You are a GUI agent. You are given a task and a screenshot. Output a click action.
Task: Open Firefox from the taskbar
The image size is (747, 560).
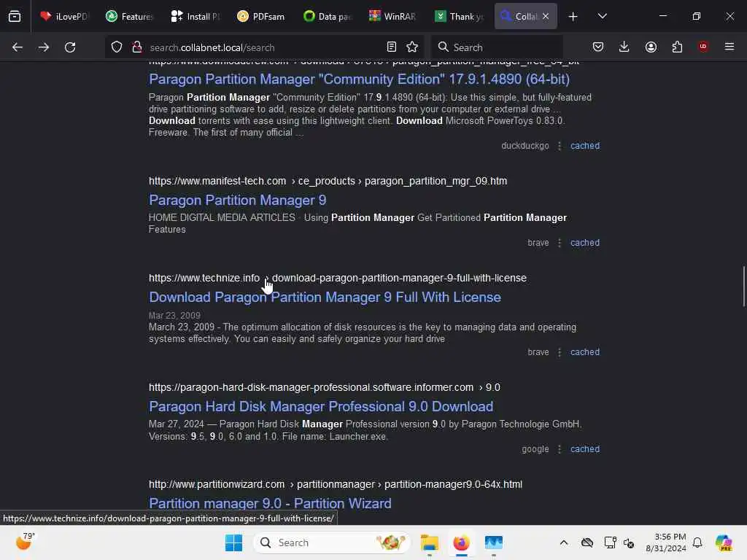461,542
